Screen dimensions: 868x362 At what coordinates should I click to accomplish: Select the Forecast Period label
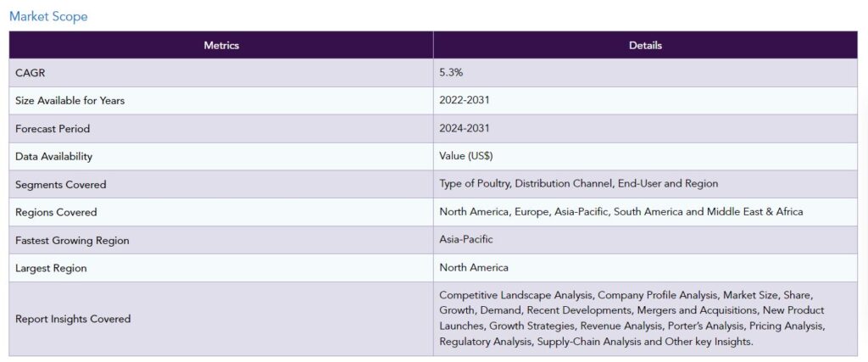coord(53,128)
